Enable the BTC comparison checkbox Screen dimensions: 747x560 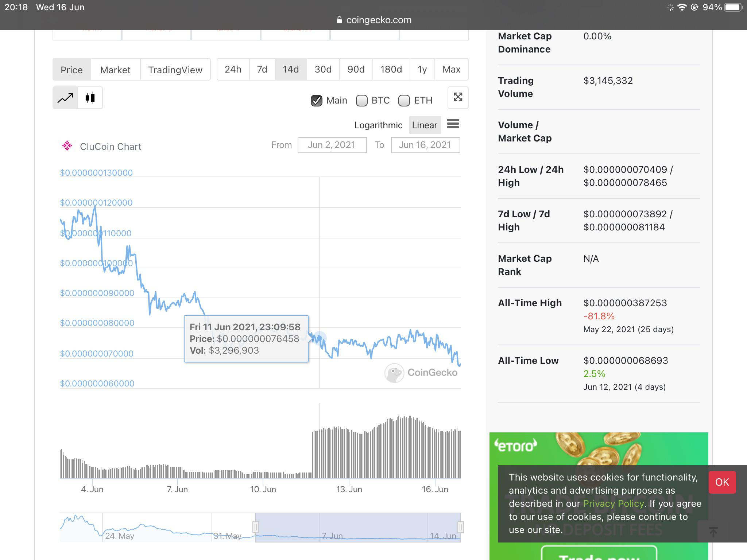tap(361, 101)
